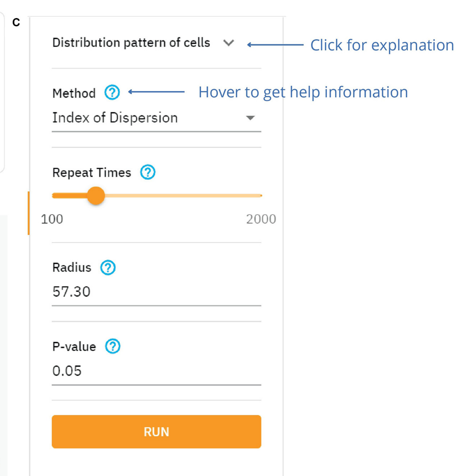Viewport: 464px width, 476px height.
Task: Click the P-value help icon
Action: point(113,346)
